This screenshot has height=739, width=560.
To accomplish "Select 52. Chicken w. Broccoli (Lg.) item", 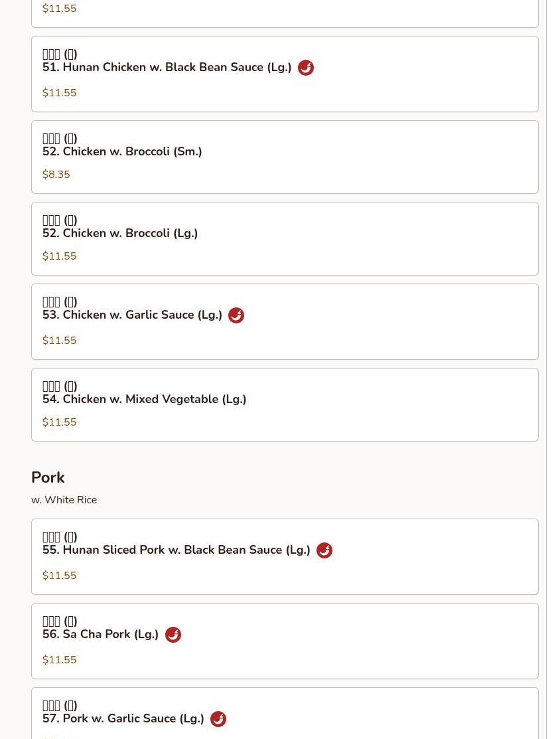I will [120, 234].
